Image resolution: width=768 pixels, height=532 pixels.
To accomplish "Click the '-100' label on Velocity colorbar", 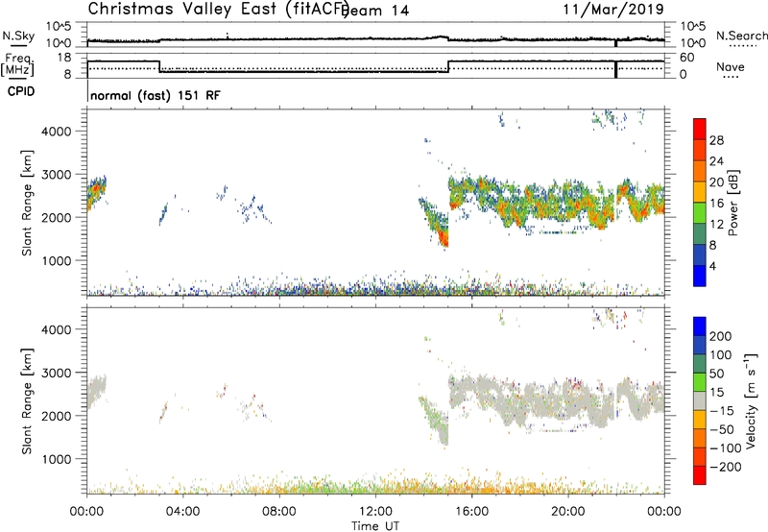I will (726, 448).
